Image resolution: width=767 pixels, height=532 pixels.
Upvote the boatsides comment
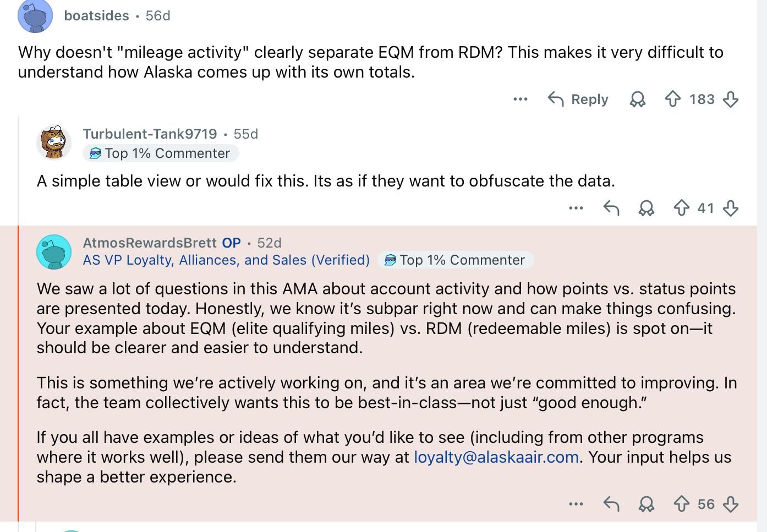coord(672,99)
